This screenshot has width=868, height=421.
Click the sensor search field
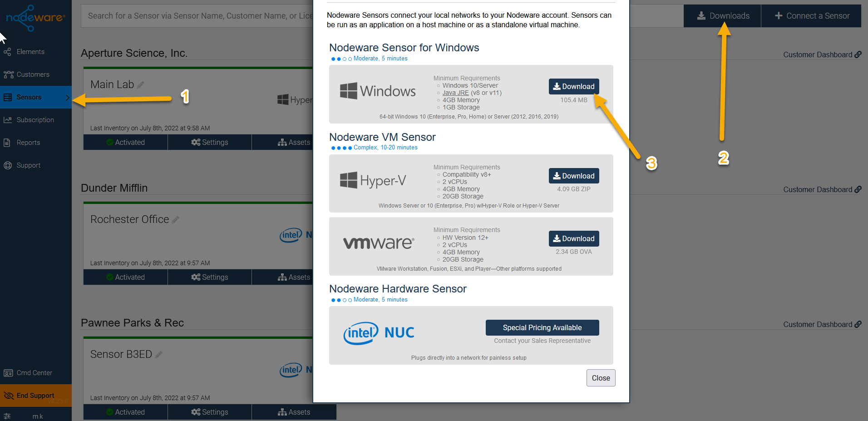tap(195, 15)
